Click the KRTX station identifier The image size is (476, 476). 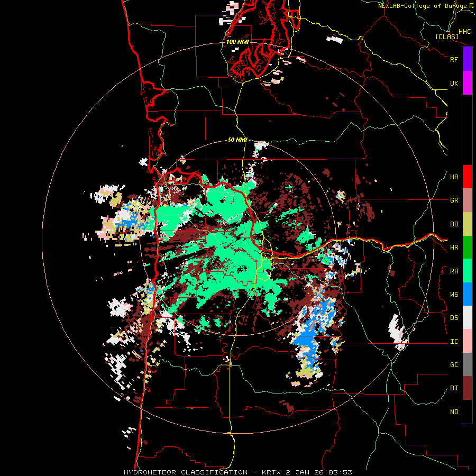(x=271, y=472)
